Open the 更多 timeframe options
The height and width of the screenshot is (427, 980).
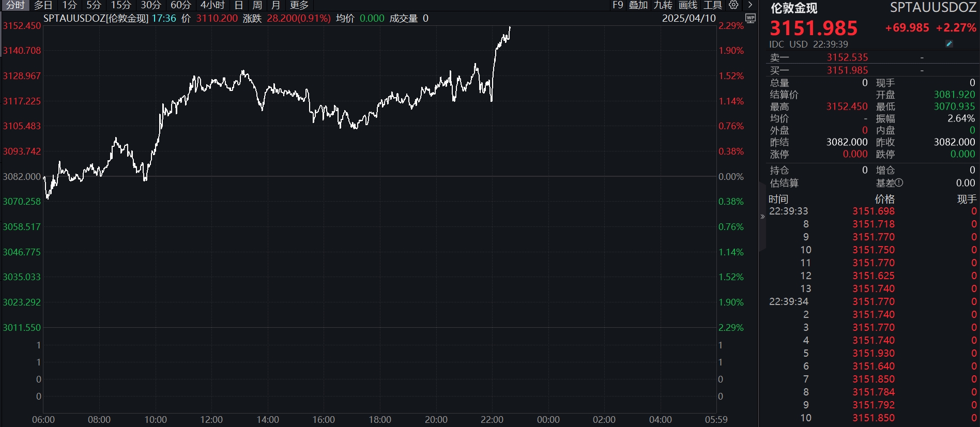tap(299, 5)
